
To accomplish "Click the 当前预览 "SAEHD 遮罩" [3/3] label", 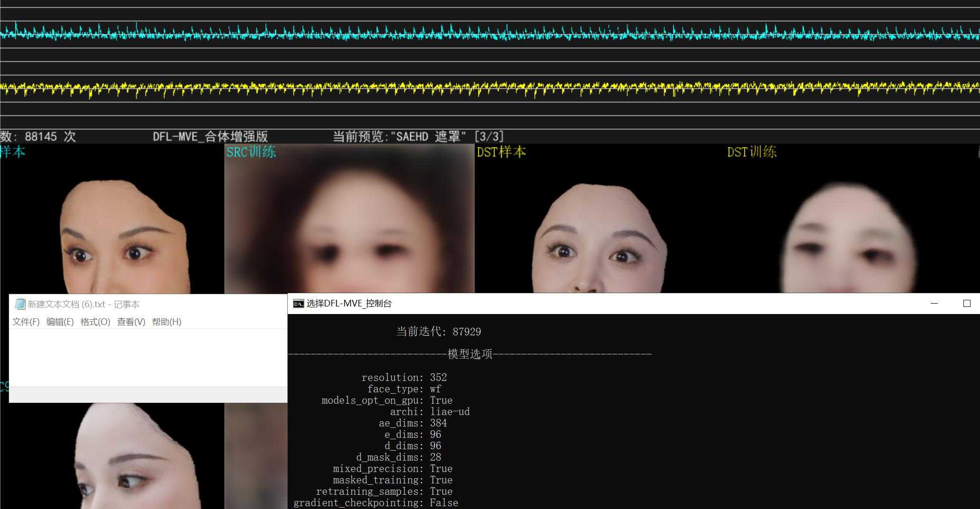I will (418, 137).
